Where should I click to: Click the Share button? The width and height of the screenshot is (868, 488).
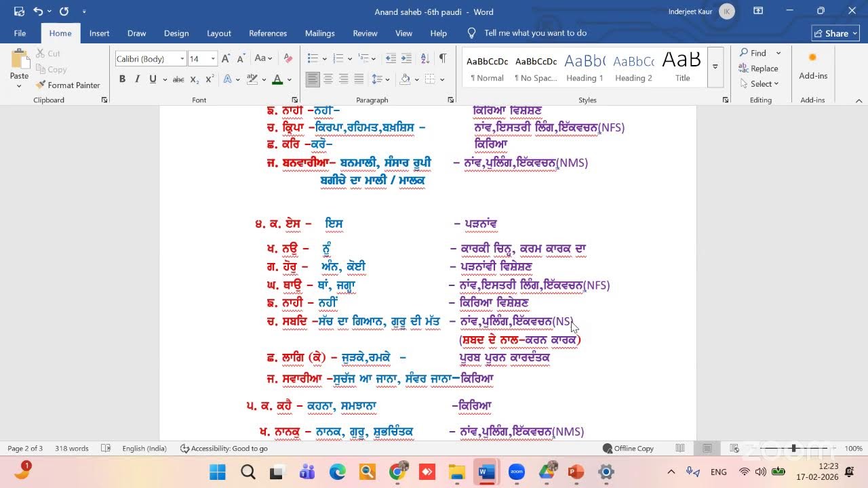835,33
